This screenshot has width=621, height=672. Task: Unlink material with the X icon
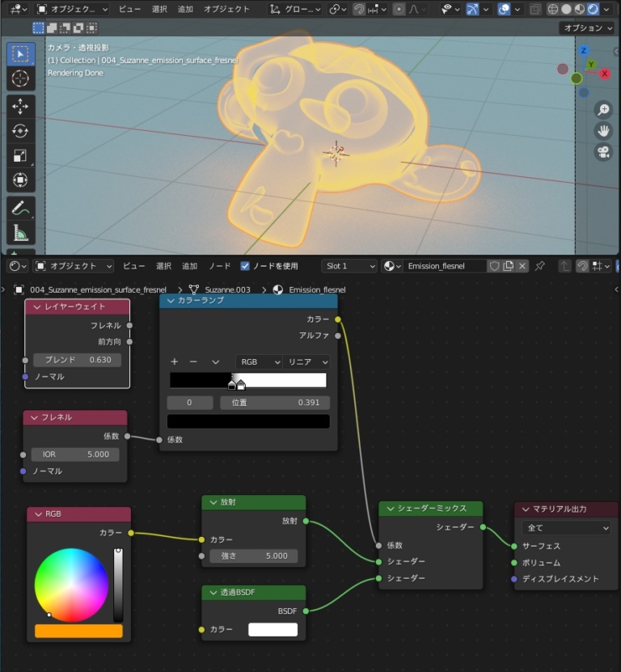[x=522, y=266]
